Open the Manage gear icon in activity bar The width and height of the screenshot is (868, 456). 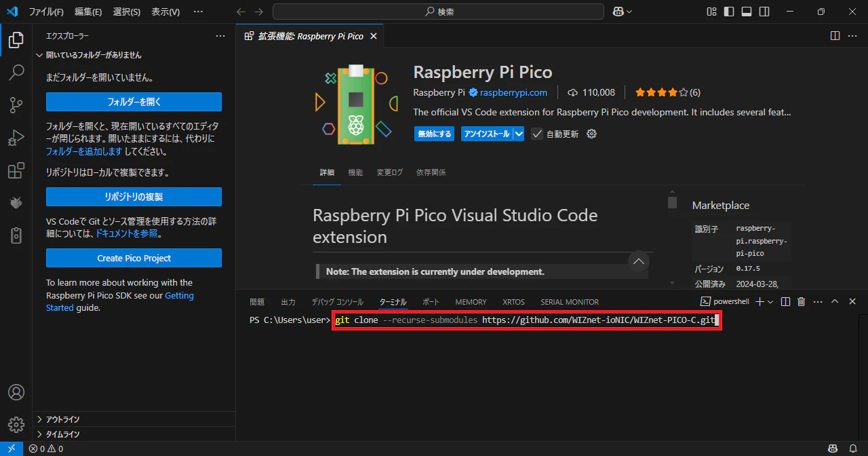16,424
